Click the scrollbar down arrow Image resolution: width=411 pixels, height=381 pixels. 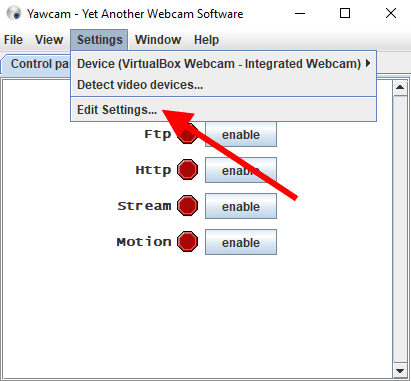[x=400, y=371]
